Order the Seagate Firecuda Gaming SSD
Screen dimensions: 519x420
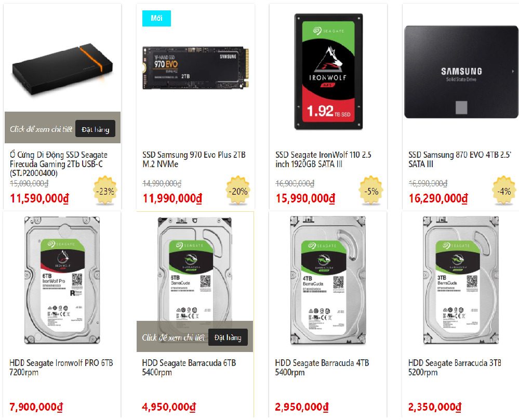pos(95,129)
